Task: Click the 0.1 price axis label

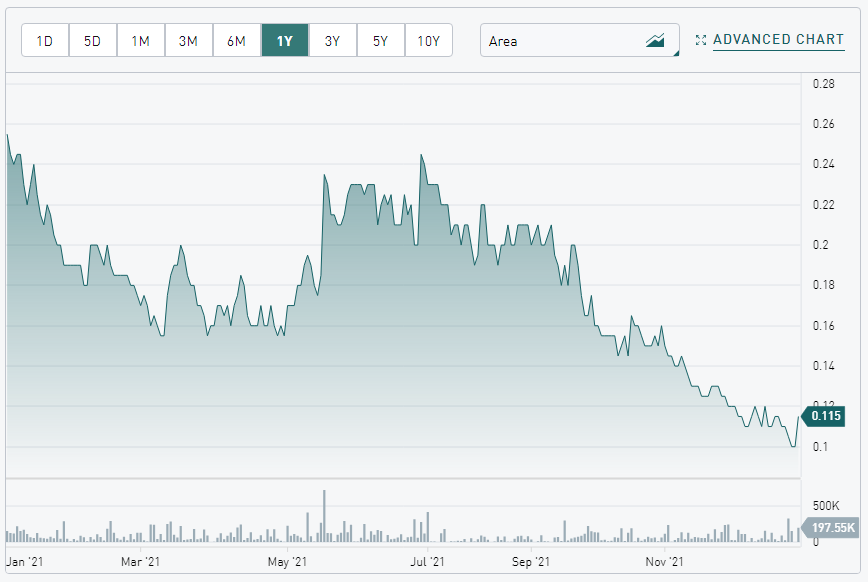Action: [820, 446]
